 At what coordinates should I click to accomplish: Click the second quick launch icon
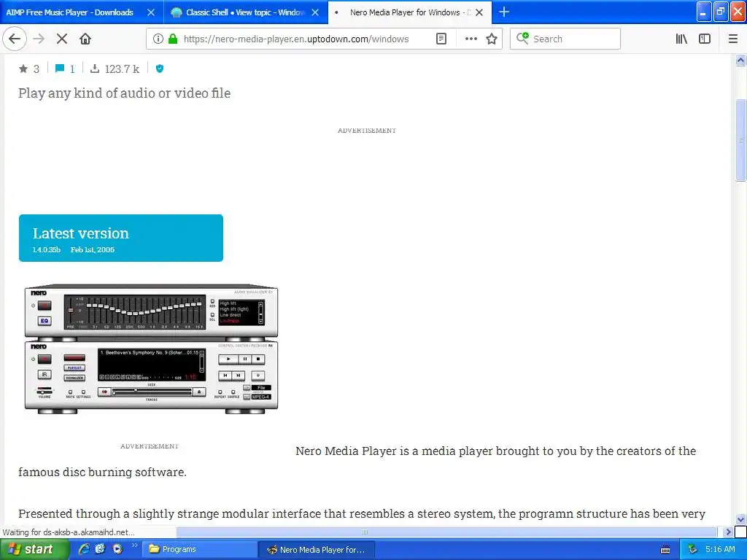(x=100, y=549)
